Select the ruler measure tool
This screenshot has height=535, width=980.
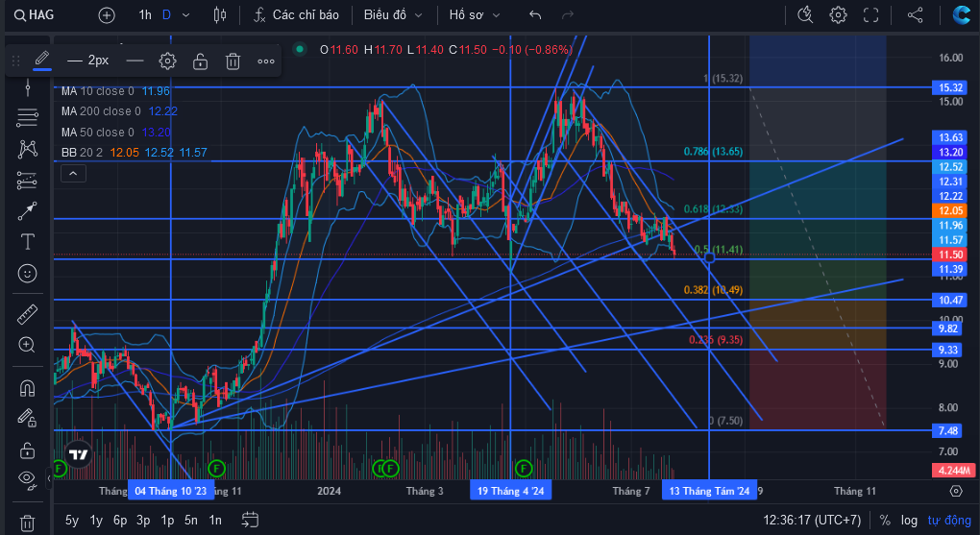click(x=27, y=314)
